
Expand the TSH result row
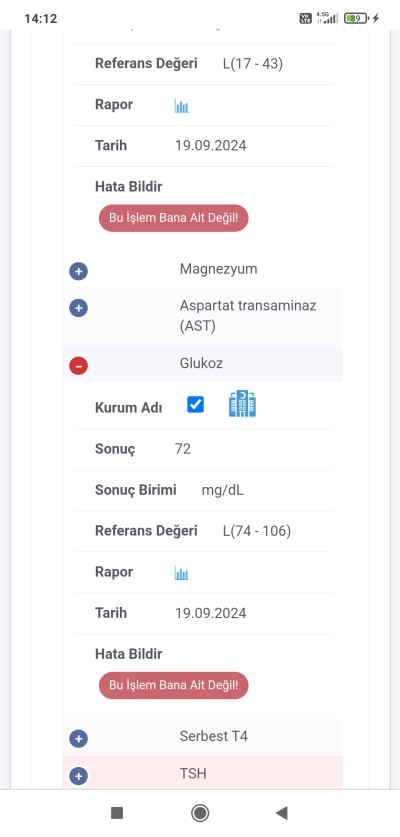tap(79, 776)
